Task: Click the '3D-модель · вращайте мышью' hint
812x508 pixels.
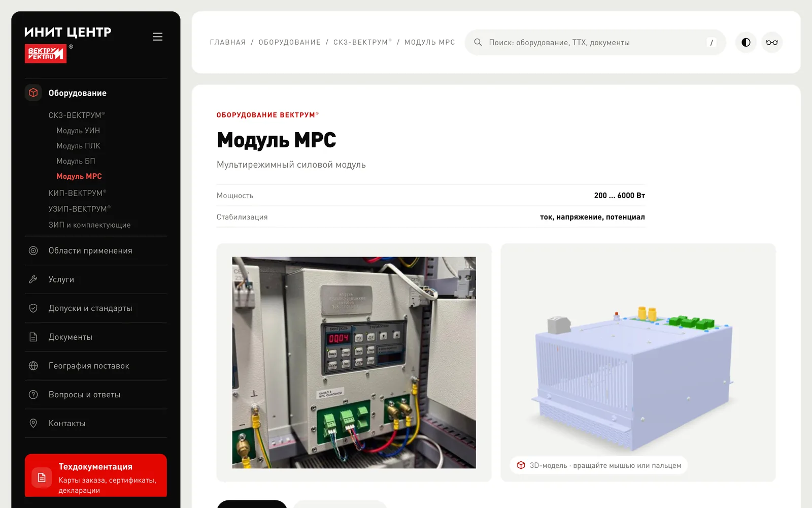Action: pos(599,465)
